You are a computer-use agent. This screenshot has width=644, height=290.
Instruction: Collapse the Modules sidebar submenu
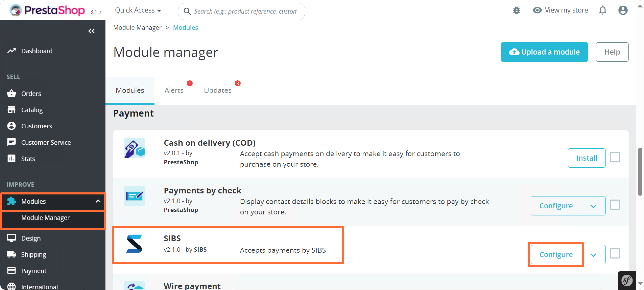[98, 201]
